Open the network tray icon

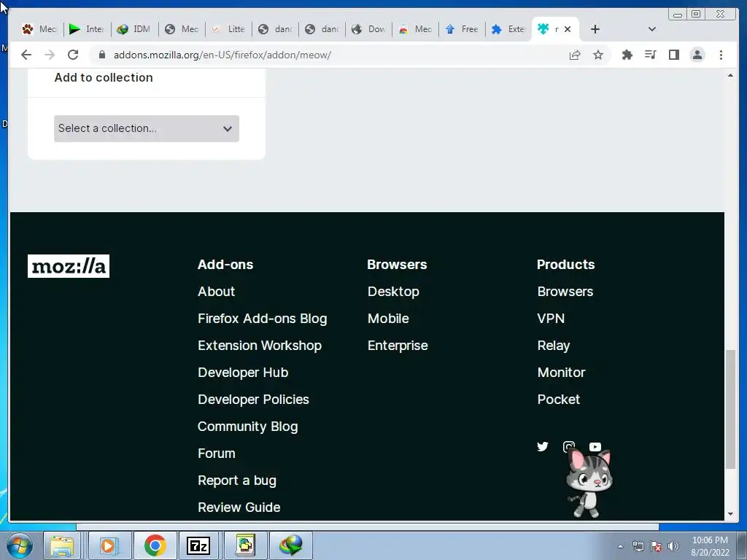point(638,546)
